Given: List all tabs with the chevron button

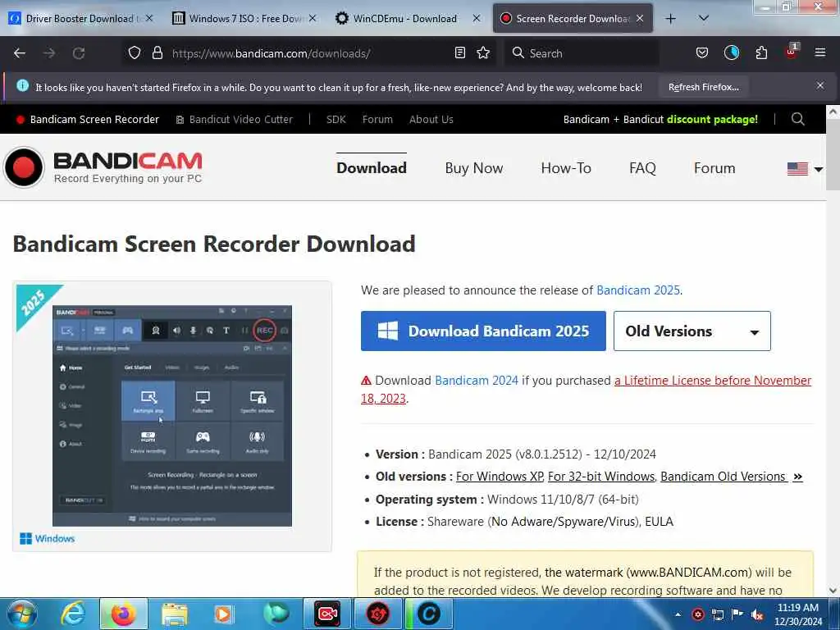Looking at the screenshot, I should coord(704,19).
